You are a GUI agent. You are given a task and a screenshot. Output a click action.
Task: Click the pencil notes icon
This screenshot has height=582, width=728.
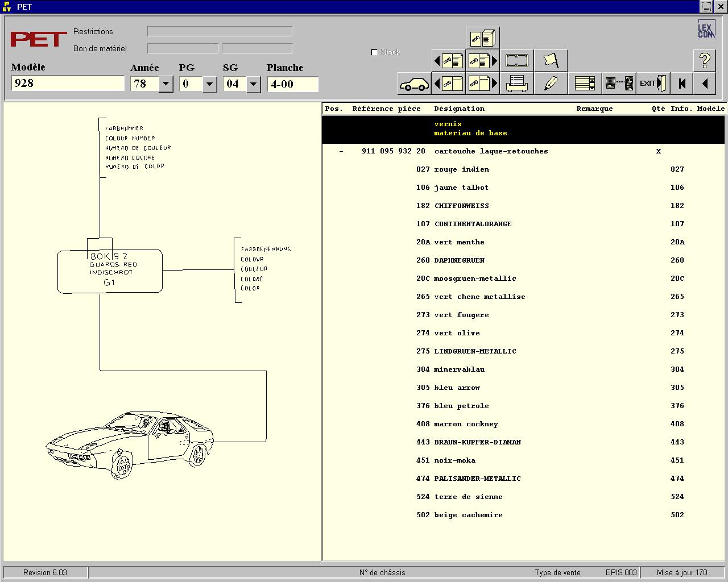point(551,84)
